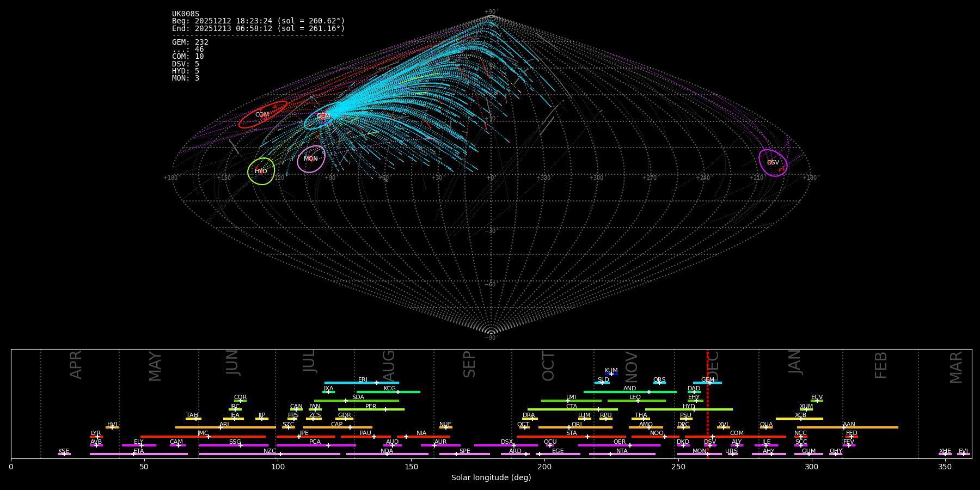Screen dimensions: 980x490
Task: Click the ORI shower bar on the timeline
Action: click(x=575, y=427)
